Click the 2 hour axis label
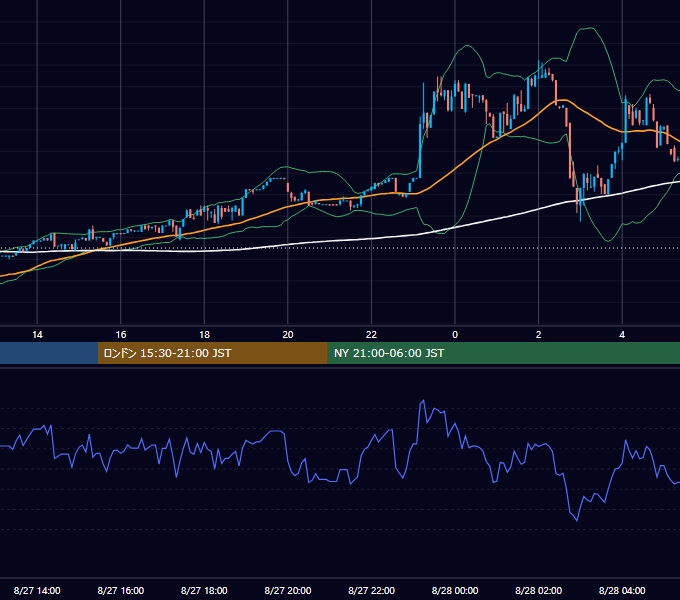 coord(539,335)
